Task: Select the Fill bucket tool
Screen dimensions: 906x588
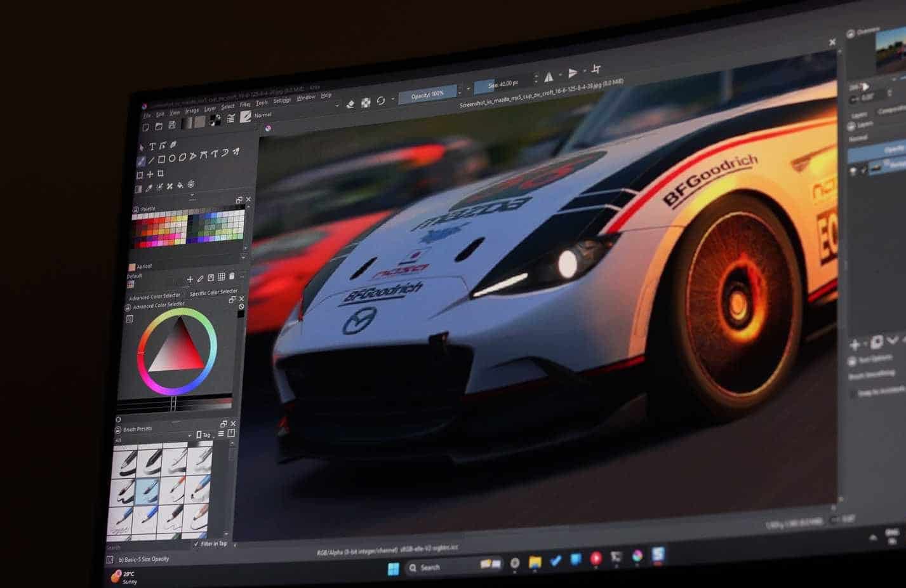Action: click(x=180, y=185)
